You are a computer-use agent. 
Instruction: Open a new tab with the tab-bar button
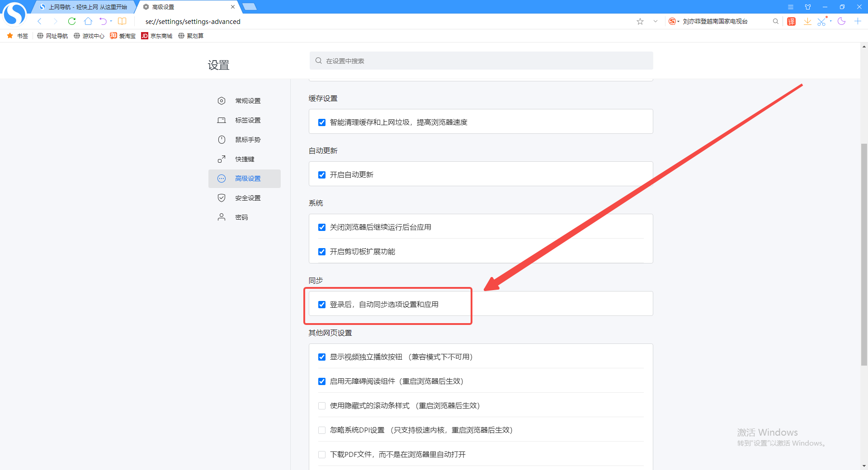(250, 7)
